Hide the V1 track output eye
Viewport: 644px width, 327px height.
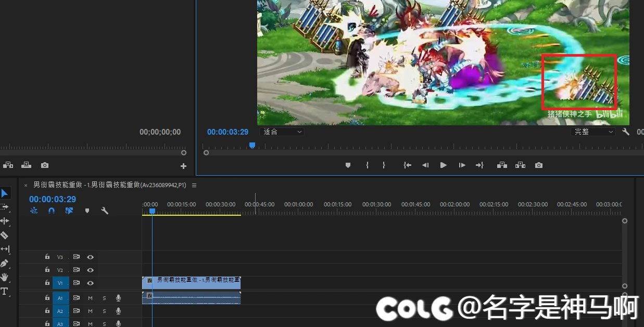[90, 283]
